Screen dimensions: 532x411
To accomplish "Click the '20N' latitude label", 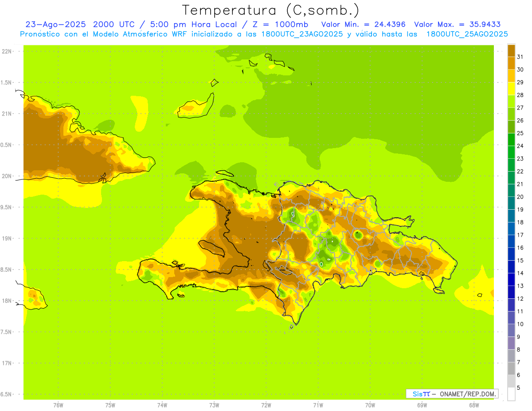I will 8,176.
